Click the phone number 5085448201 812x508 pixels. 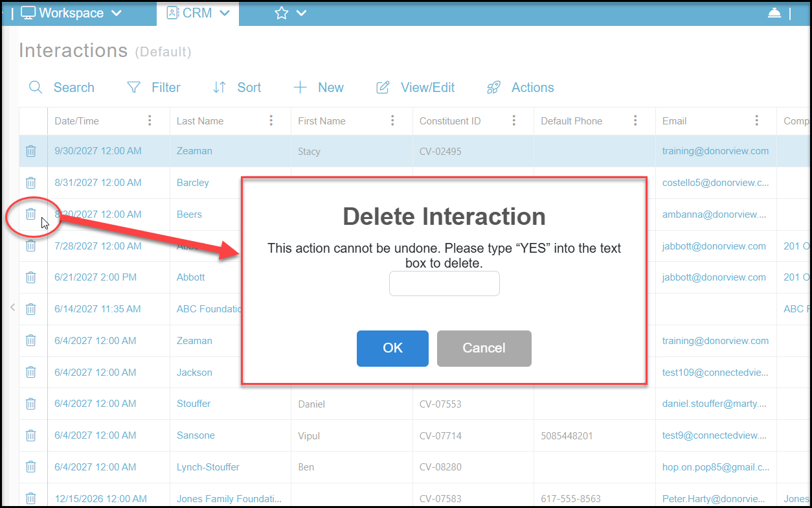point(567,436)
